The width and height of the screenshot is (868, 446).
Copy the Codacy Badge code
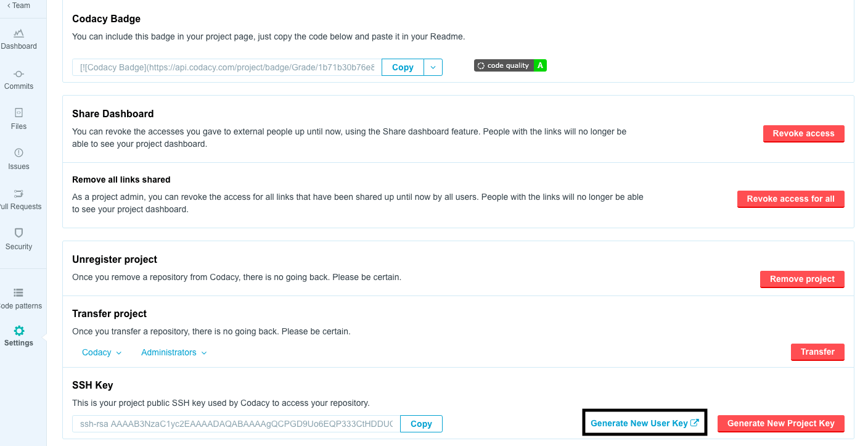tap(403, 67)
